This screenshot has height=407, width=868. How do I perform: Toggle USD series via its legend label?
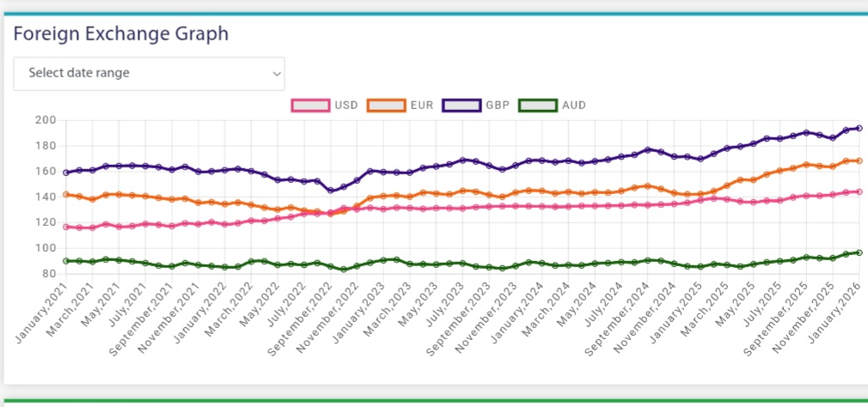point(346,106)
